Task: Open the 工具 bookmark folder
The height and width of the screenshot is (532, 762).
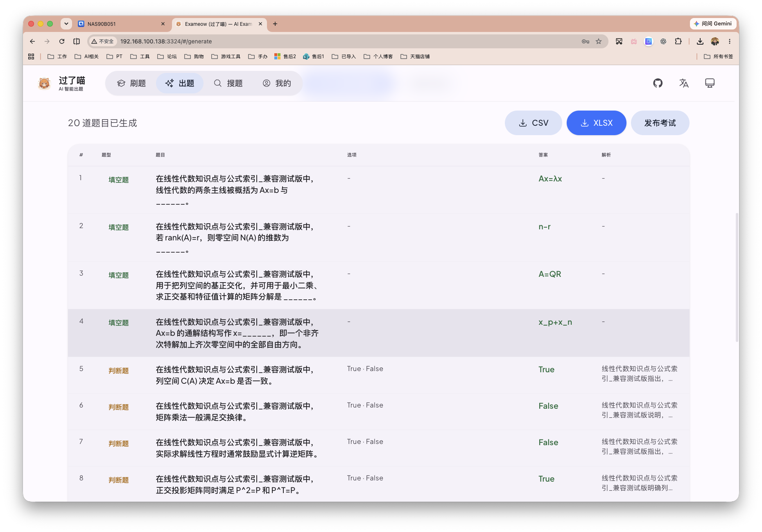Action: (140, 57)
